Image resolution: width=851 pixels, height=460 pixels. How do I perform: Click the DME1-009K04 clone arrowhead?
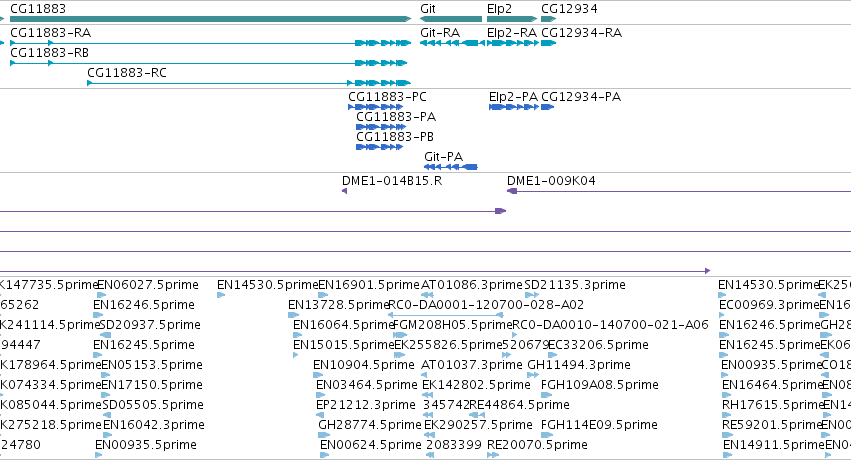coord(512,191)
